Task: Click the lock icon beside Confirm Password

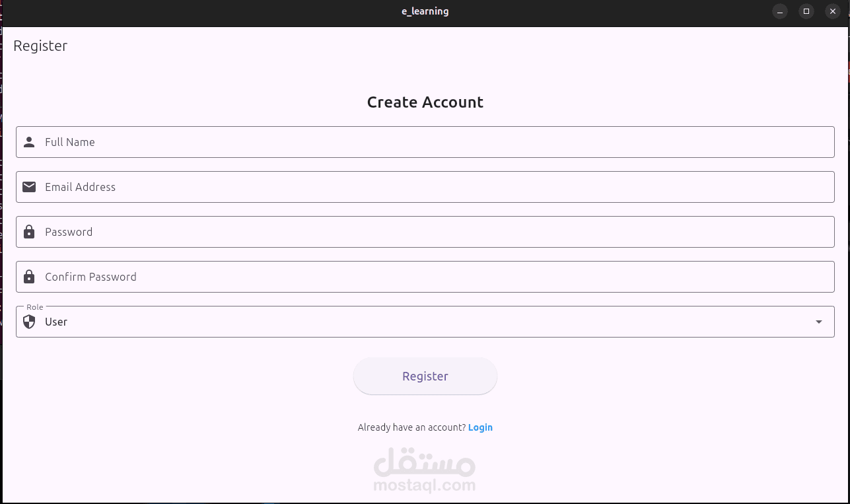Action: (29, 276)
